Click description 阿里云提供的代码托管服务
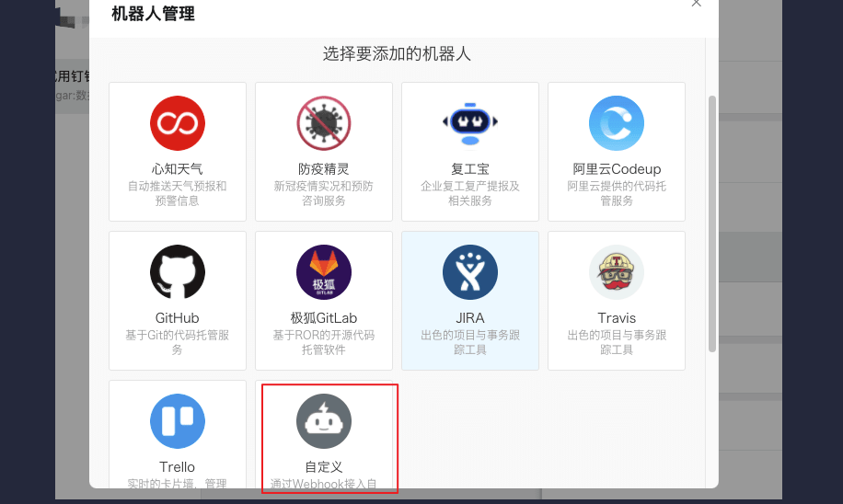Image resolution: width=843 pixels, height=504 pixels. 617,193
